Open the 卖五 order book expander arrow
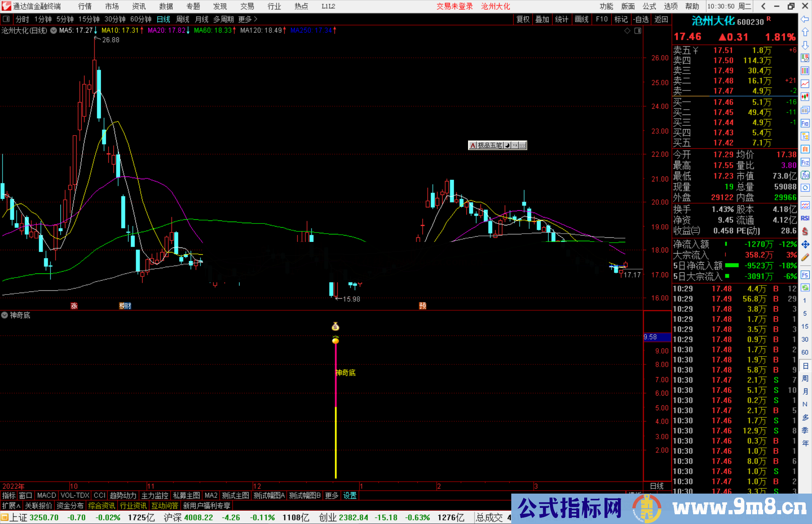This screenshot has height=524, width=812. click(x=695, y=50)
